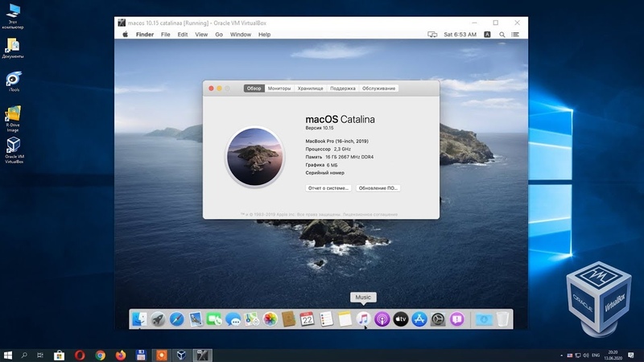Viewport: 644px width, 362px height.
Task: Open the View menu
Action: 201,35
